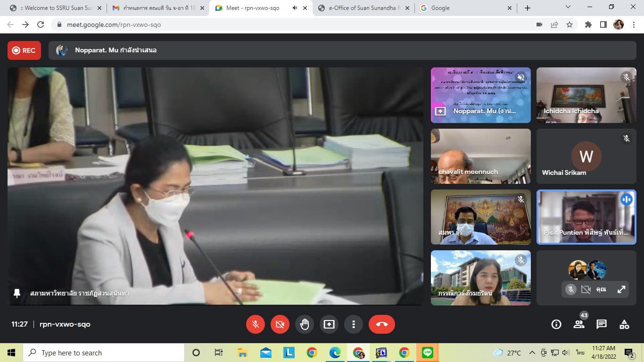The height and width of the screenshot is (362, 644).
Task: Toggle the microphone mute button in Meet
Action: point(256,324)
